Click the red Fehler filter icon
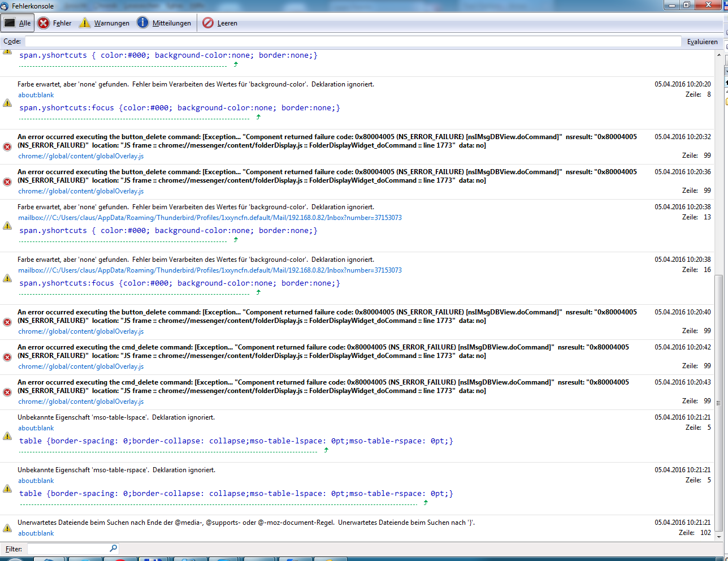Screen dimensions: 728x561 (x=44, y=23)
